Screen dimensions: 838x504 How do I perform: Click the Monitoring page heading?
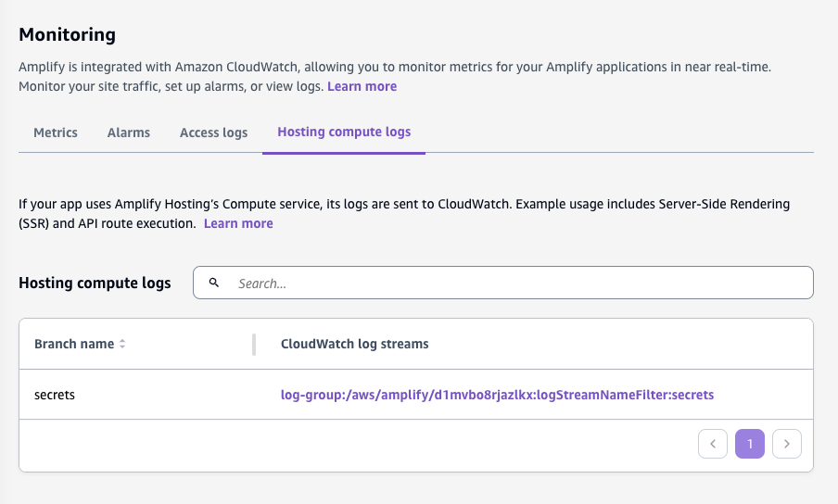[68, 34]
